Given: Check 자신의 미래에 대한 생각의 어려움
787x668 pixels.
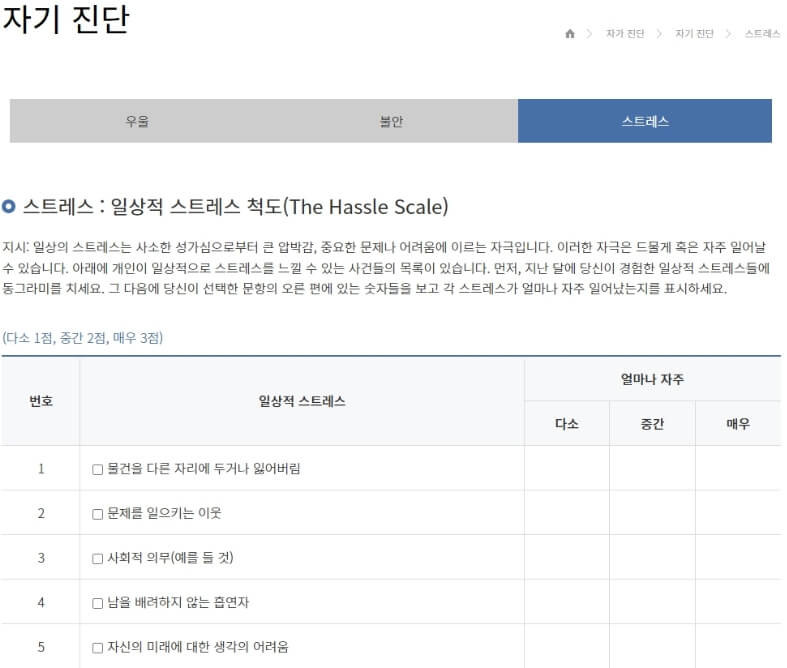Looking at the screenshot, I should 97,648.
